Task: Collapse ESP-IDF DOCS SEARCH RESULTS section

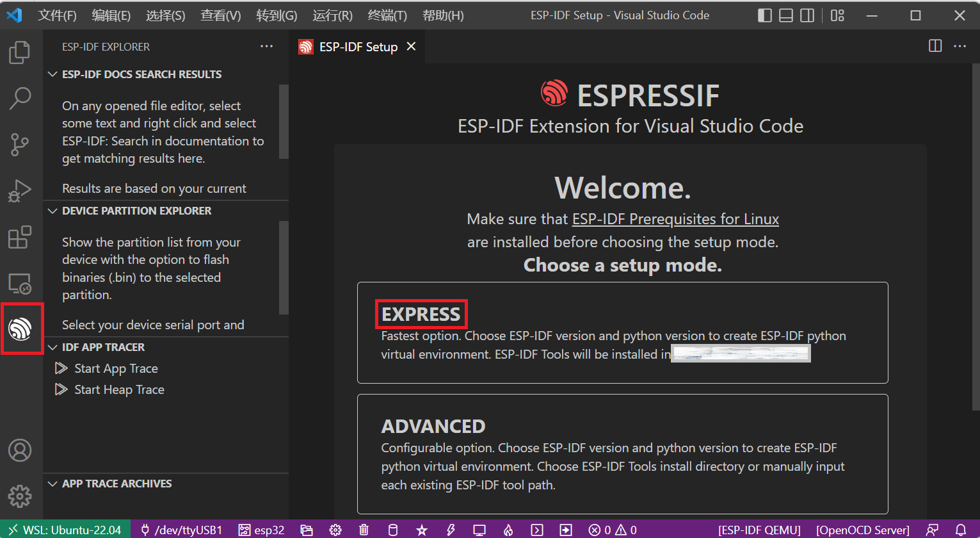Action: pyautogui.click(x=166, y=74)
